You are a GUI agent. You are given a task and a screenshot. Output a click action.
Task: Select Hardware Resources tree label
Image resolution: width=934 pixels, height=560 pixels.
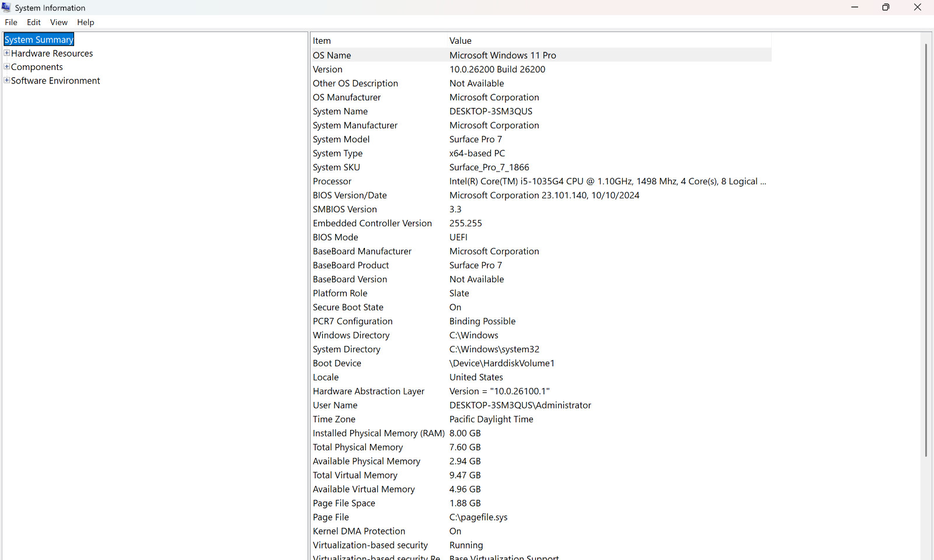52,53
